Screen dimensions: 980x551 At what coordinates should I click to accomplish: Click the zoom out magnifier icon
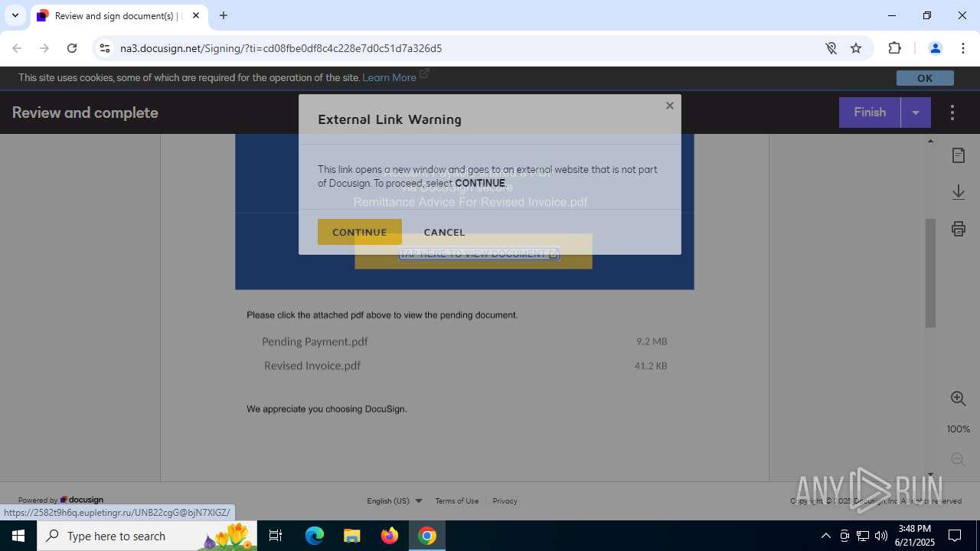click(x=958, y=459)
